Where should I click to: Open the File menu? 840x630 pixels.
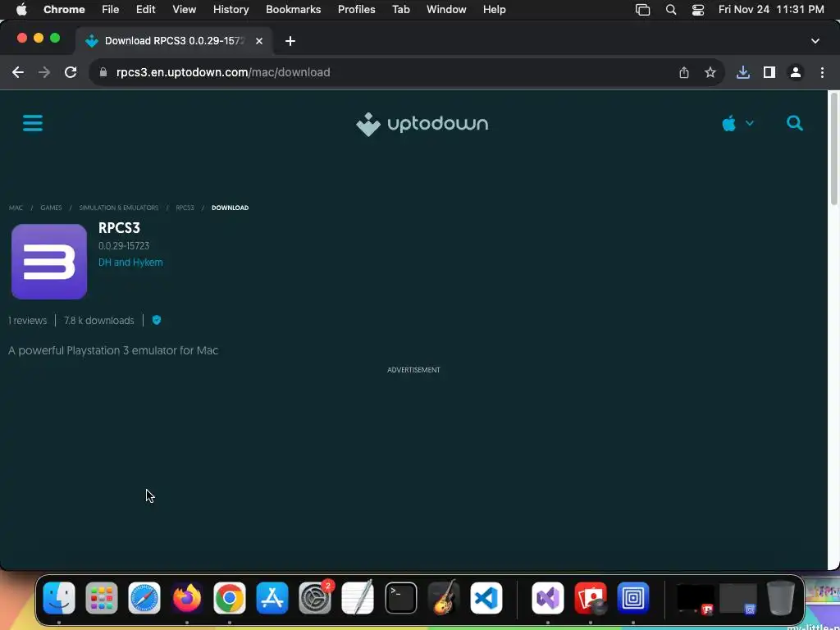[x=111, y=9]
